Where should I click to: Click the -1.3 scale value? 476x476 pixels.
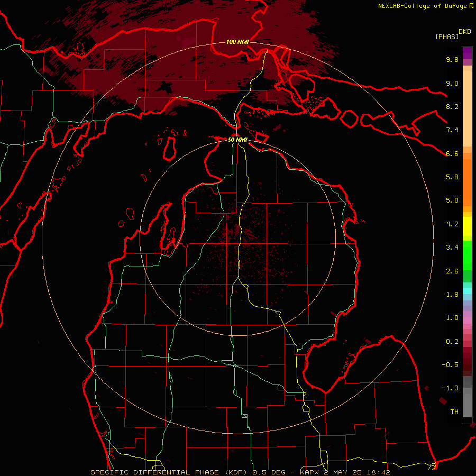point(450,388)
